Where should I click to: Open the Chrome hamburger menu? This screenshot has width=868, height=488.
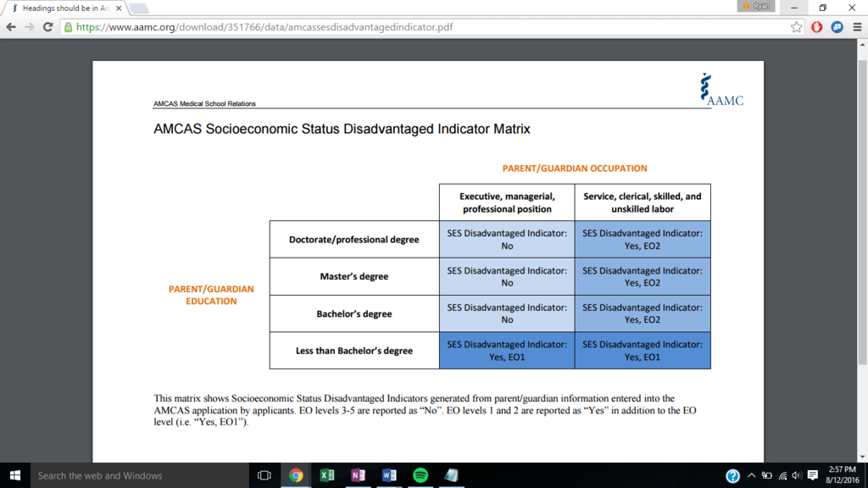(x=857, y=26)
